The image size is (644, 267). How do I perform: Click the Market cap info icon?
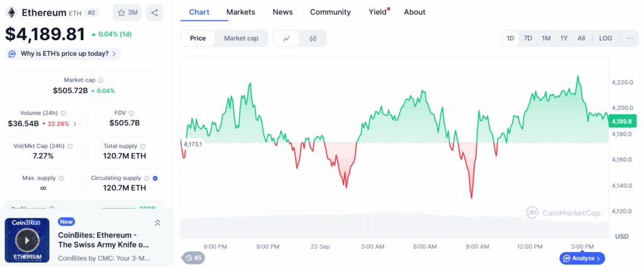101,80
